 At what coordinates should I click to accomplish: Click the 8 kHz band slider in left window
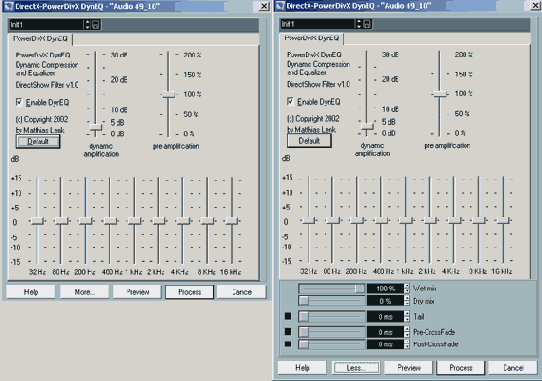[207, 221]
